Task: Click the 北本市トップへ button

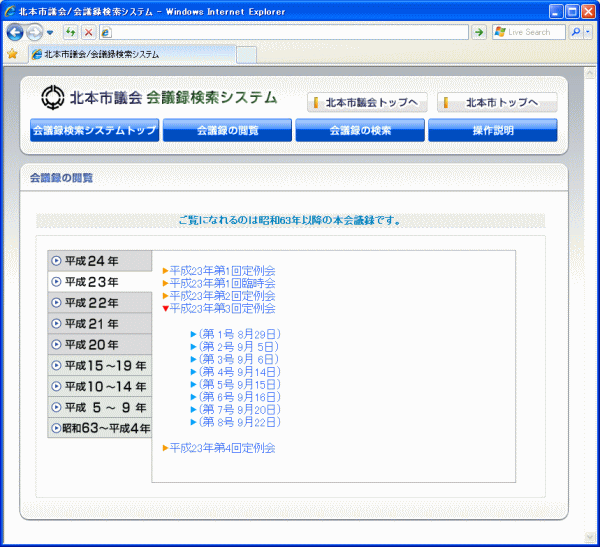Action: 497,103
